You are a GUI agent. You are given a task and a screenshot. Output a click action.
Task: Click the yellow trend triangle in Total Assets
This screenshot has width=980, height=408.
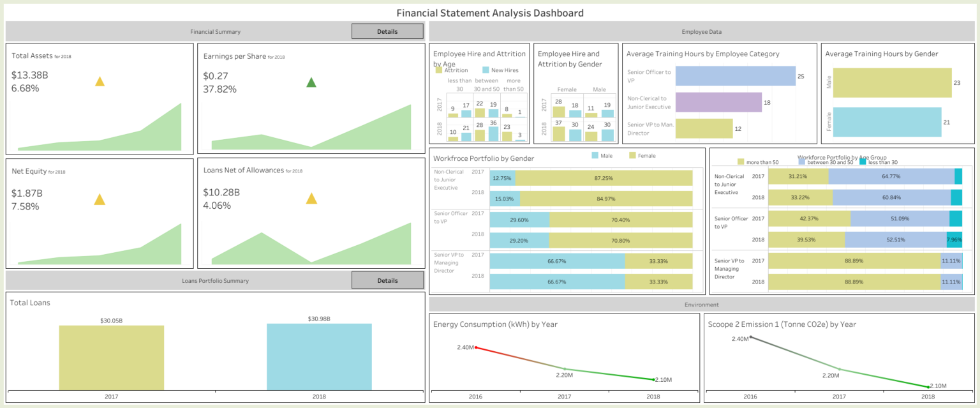pyautogui.click(x=100, y=81)
